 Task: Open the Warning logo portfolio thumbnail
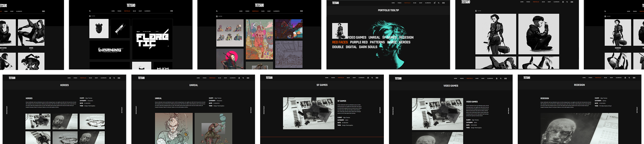110,50
